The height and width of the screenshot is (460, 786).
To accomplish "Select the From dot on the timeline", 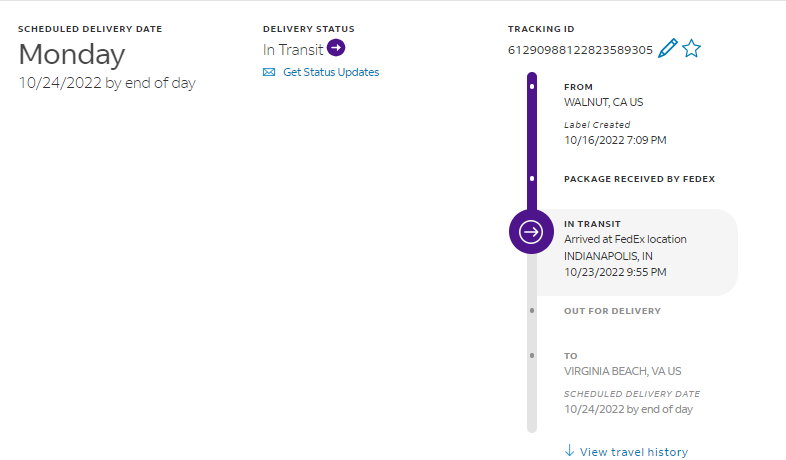I will coord(532,87).
